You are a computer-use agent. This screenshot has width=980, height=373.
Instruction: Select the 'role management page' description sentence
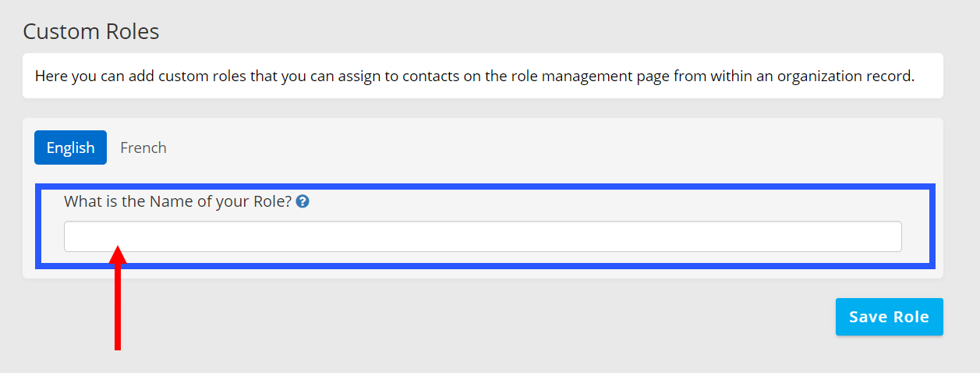click(x=474, y=76)
